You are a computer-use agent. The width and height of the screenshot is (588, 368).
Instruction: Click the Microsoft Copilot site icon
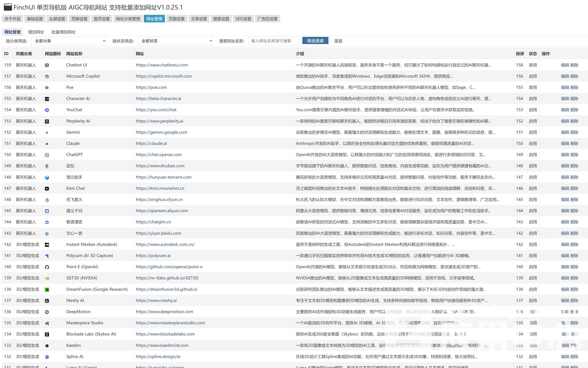47,76
